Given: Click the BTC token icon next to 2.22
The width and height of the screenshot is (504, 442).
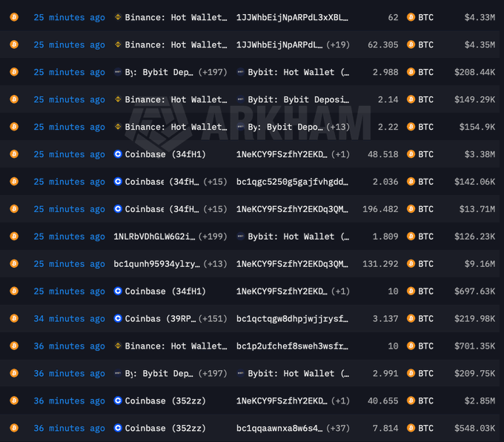Looking at the screenshot, I should [411, 126].
